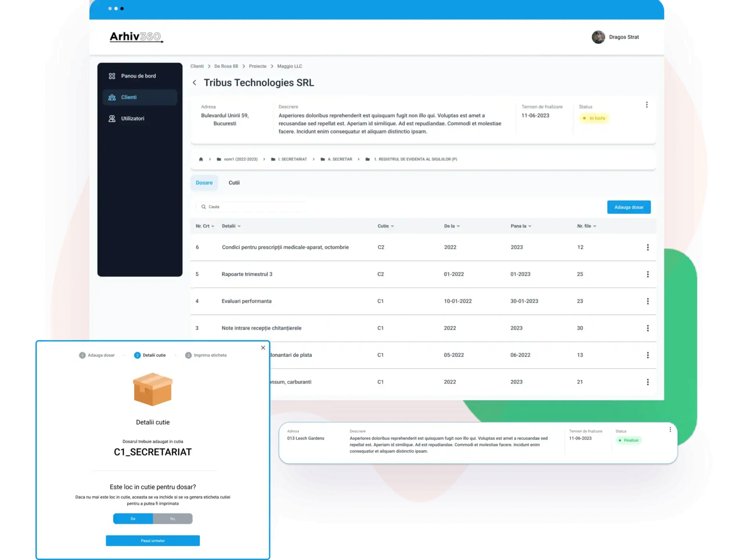Select Nu in the box space toggle
Viewport: 752px width, 560px height.
pyautogui.click(x=173, y=518)
